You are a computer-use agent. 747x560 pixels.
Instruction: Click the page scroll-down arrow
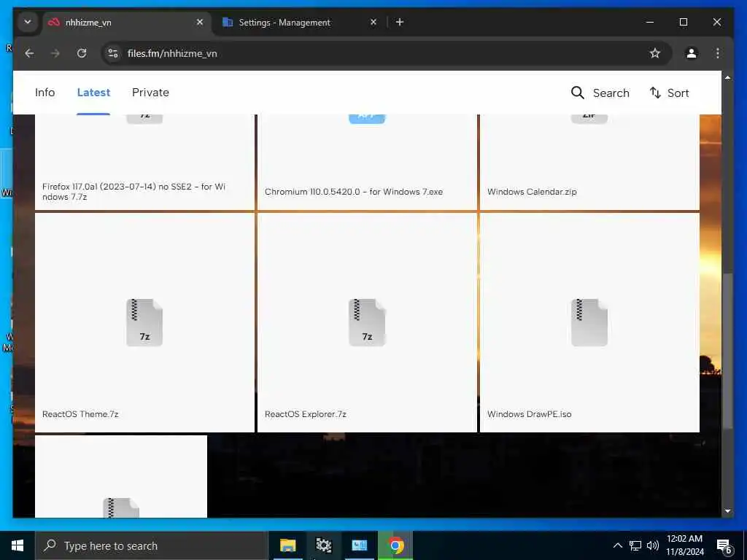pyautogui.click(x=727, y=511)
